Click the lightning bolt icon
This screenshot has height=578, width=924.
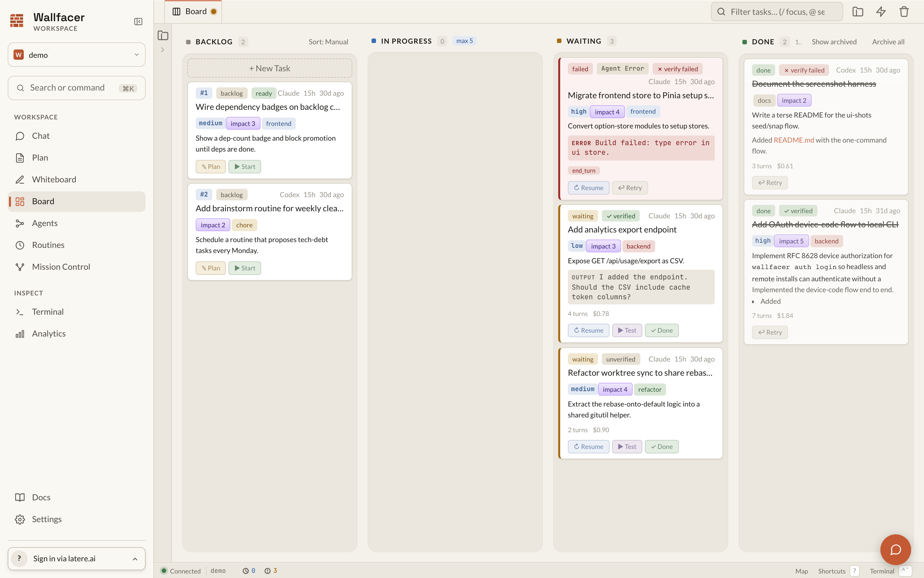coord(881,12)
